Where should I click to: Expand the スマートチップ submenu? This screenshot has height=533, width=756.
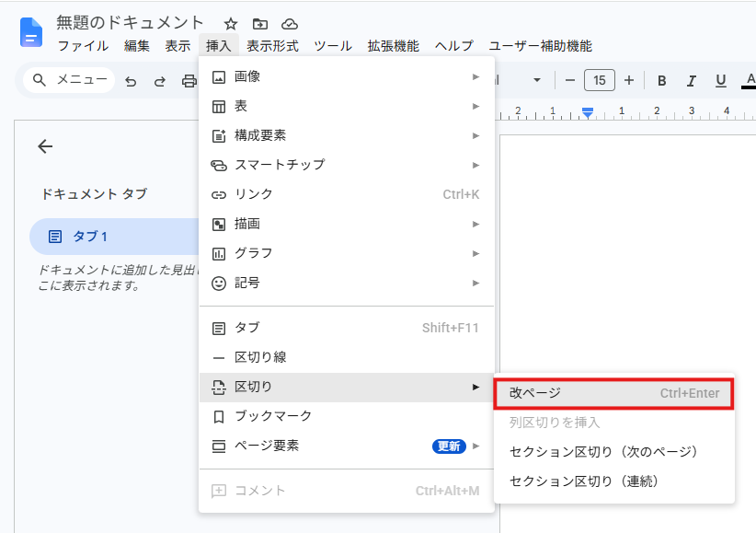(347, 165)
